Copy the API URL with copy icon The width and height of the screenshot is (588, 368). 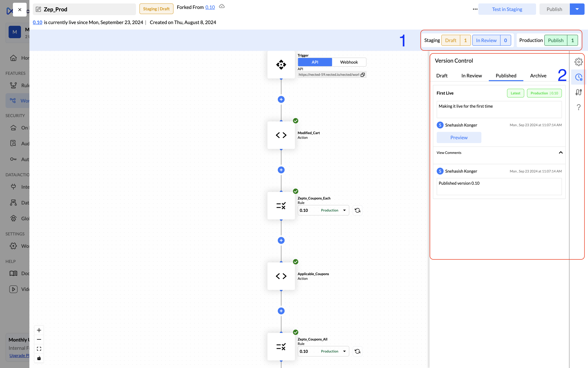[x=362, y=75]
